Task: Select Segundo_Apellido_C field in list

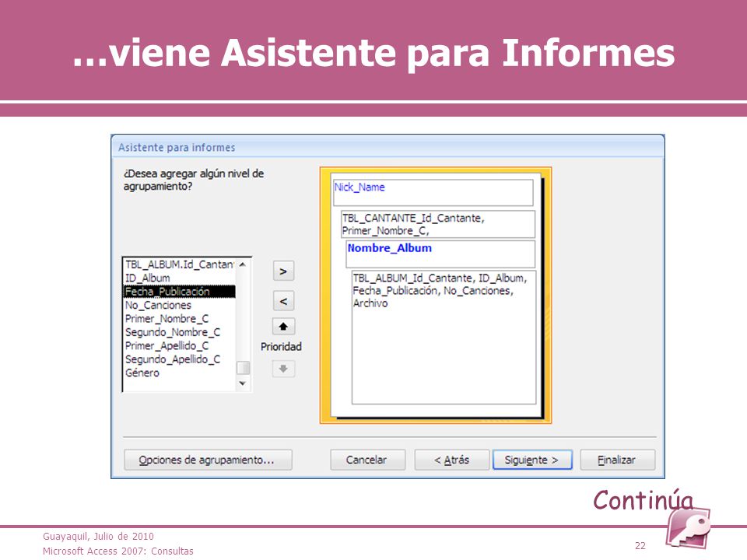Action: (179, 359)
